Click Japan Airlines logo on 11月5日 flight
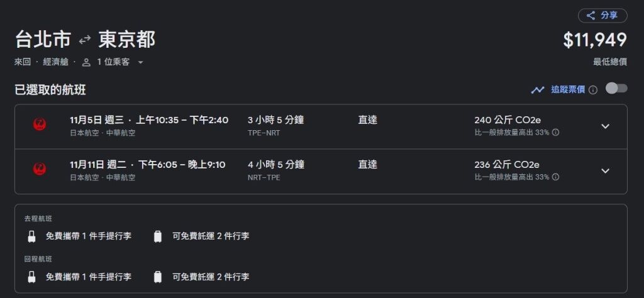 point(40,124)
